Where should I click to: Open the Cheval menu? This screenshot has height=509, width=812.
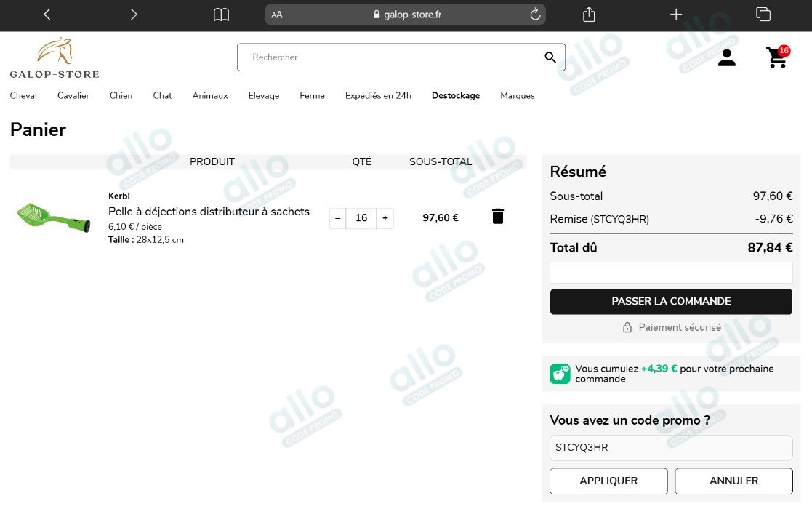pos(23,96)
